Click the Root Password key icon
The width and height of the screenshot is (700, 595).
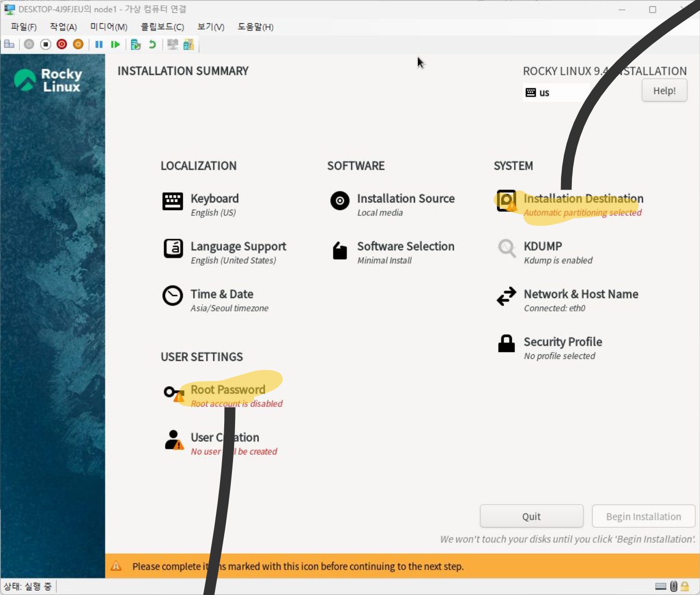coord(174,394)
